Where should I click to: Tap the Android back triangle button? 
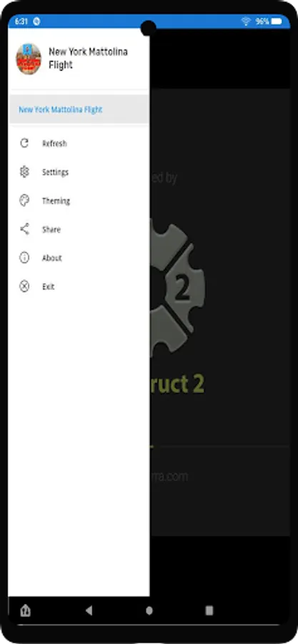click(89, 610)
